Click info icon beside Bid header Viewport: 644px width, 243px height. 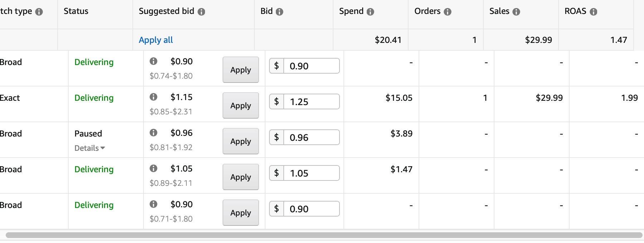pyautogui.click(x=279, y=12)
